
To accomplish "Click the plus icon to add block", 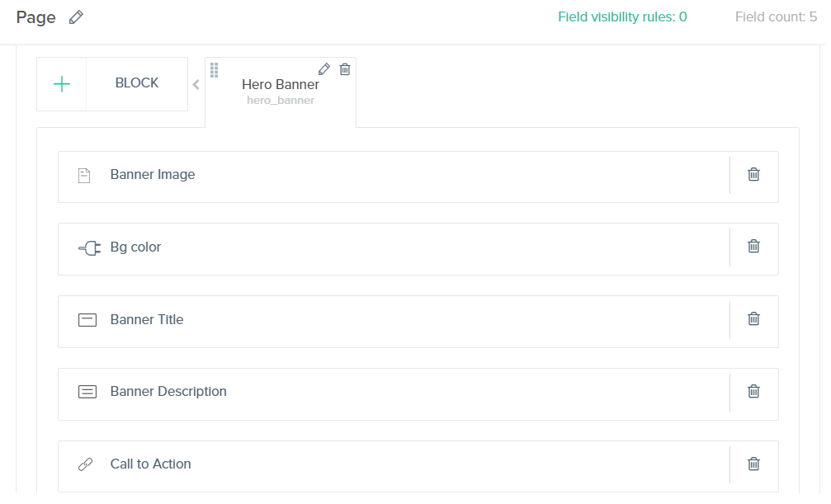I will click(x=62, y=84).
